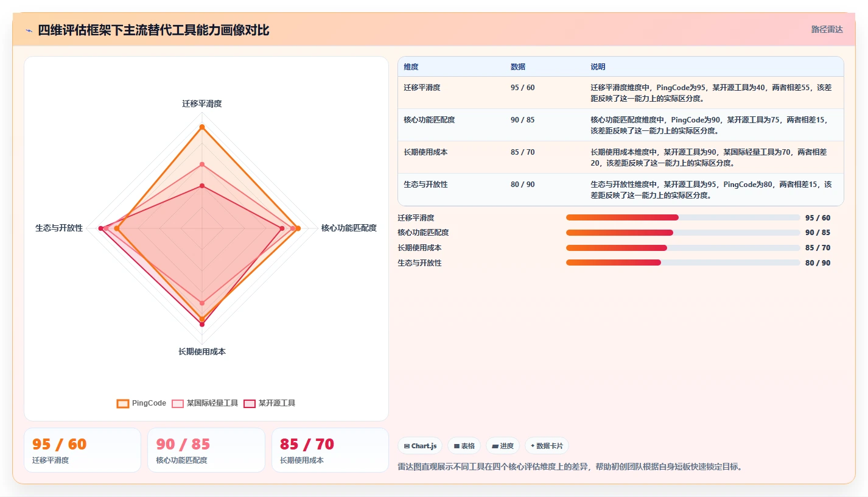Click the 90 / 85 value in the table
Viewport: 868px width, 497px height.
point(523,120)
